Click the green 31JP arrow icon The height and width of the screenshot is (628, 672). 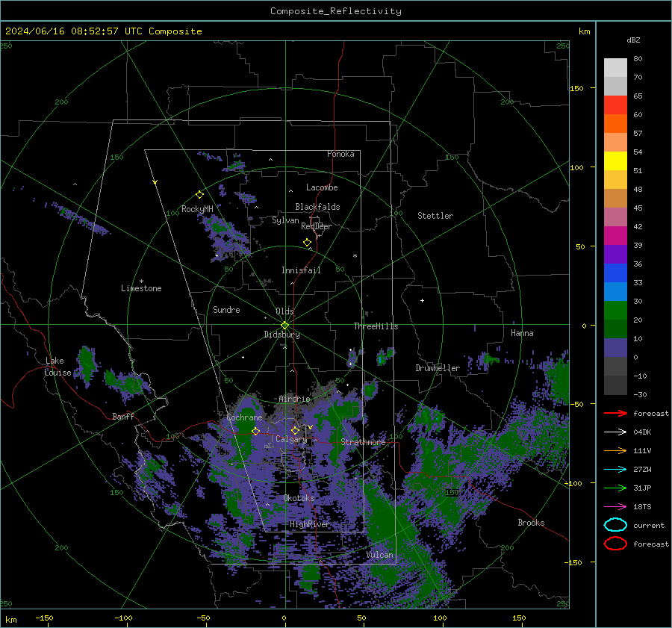coord(615,488)
